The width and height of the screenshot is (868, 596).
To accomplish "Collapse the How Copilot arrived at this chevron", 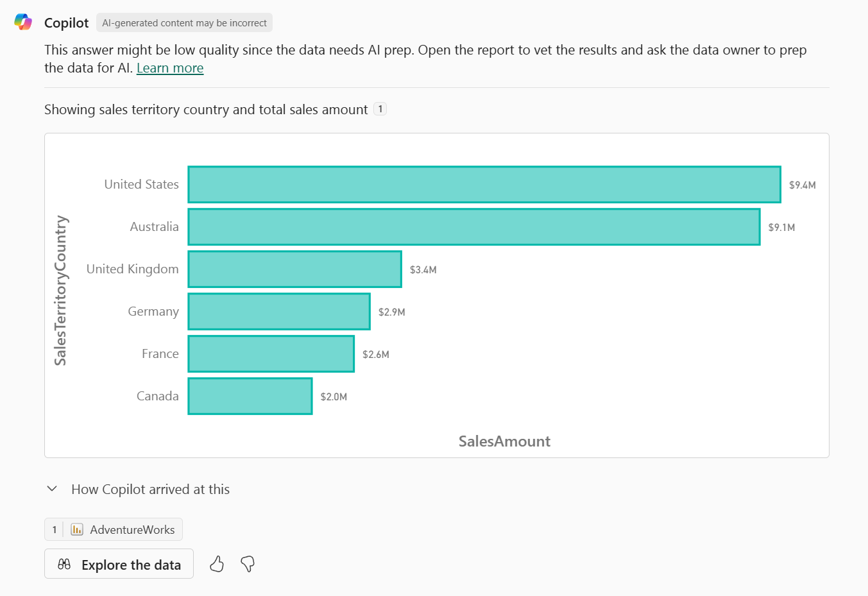I will point(52,489).
